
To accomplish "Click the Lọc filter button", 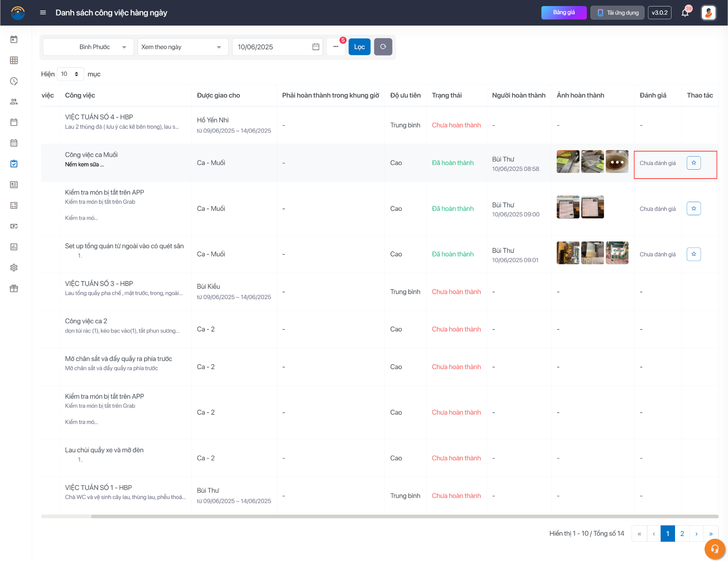I will coord(359,47).
